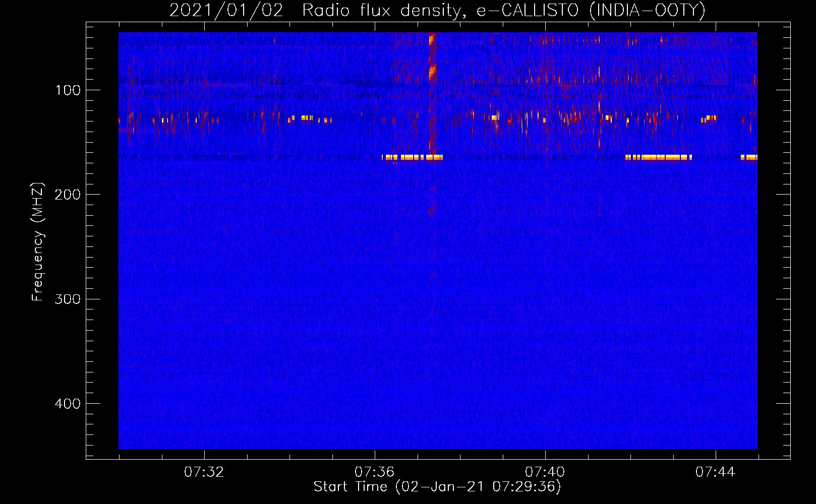
Task: Click the '300' frequency tick label
Action: 67,299
